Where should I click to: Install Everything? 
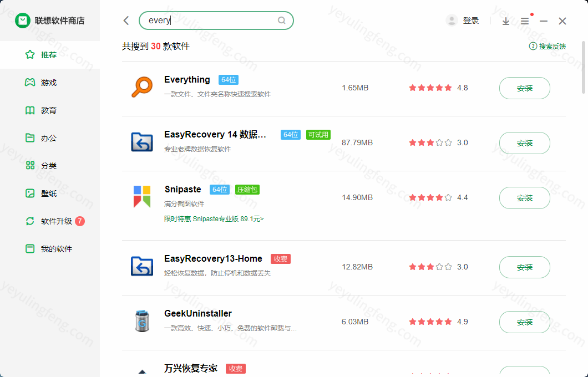pyautogui.click(x=525, y=88)
